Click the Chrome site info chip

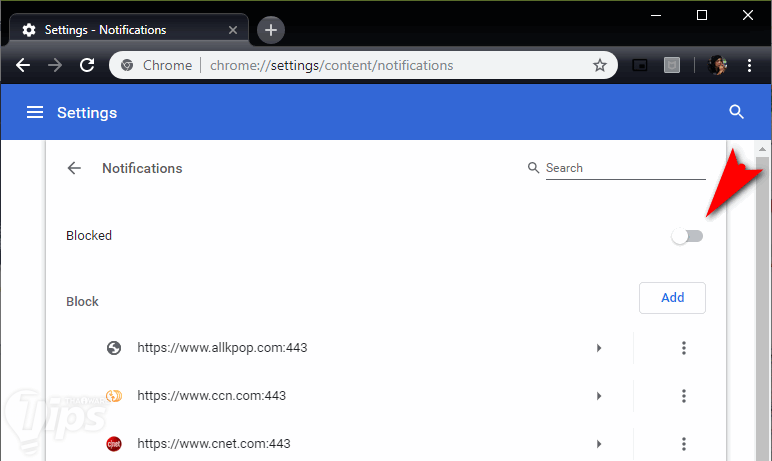click(x=157, y=65)
